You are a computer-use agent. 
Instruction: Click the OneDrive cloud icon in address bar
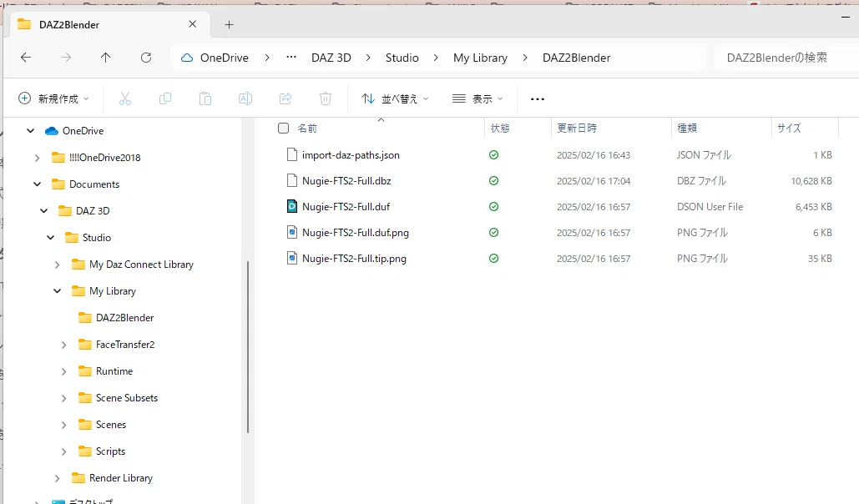pos(187,58)
